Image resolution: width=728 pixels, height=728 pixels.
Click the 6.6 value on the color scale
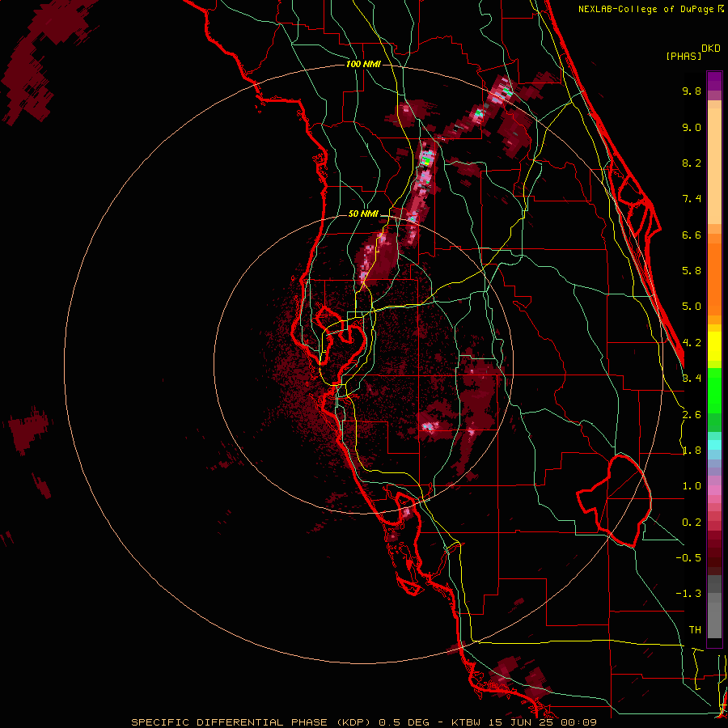coord(692,235)
